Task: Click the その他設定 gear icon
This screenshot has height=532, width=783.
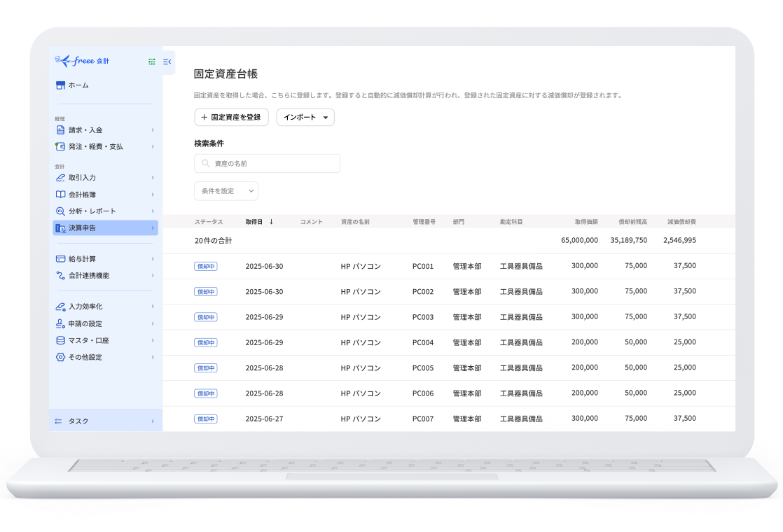Action: point(60,357)
